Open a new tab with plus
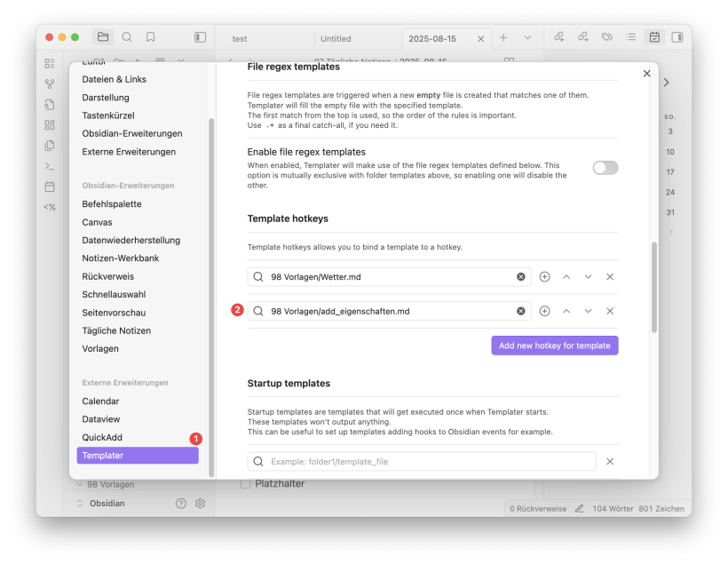 coord(503,37)
